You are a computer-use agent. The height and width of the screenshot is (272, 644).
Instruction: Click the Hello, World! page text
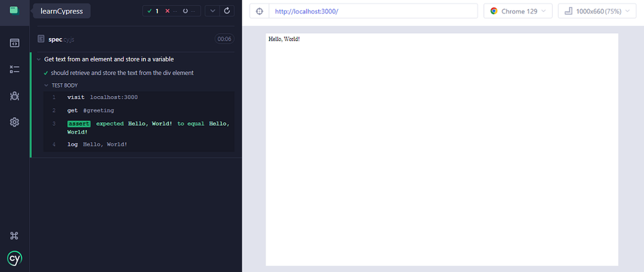pos(284,39)
